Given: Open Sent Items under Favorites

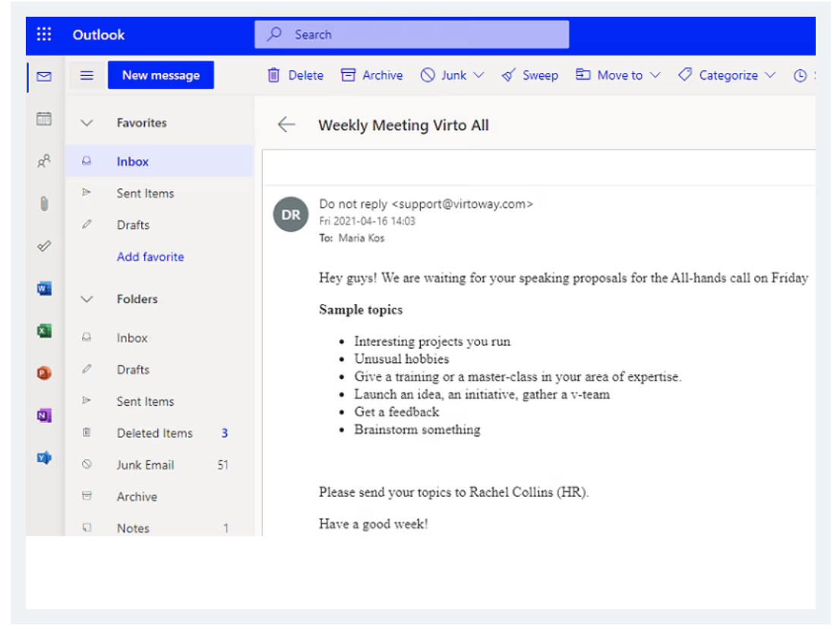Looking at the screenshot, I should tap(159, 194).
